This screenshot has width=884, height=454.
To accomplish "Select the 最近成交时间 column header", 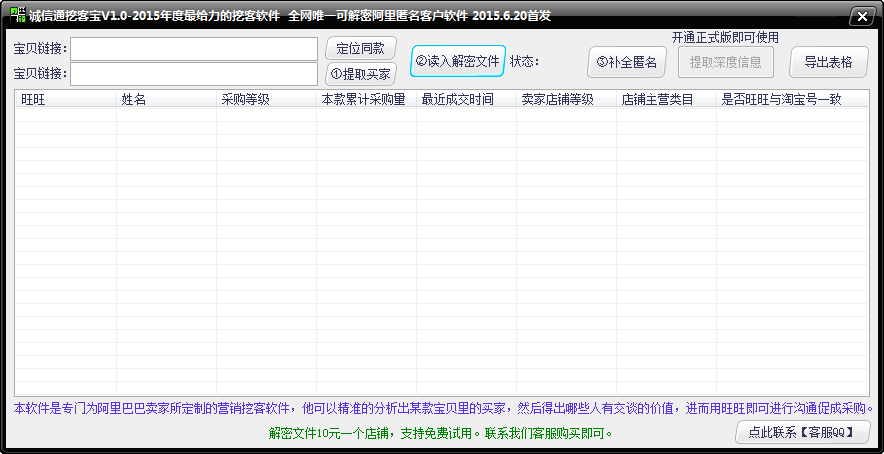I will [x=466, y=99].
